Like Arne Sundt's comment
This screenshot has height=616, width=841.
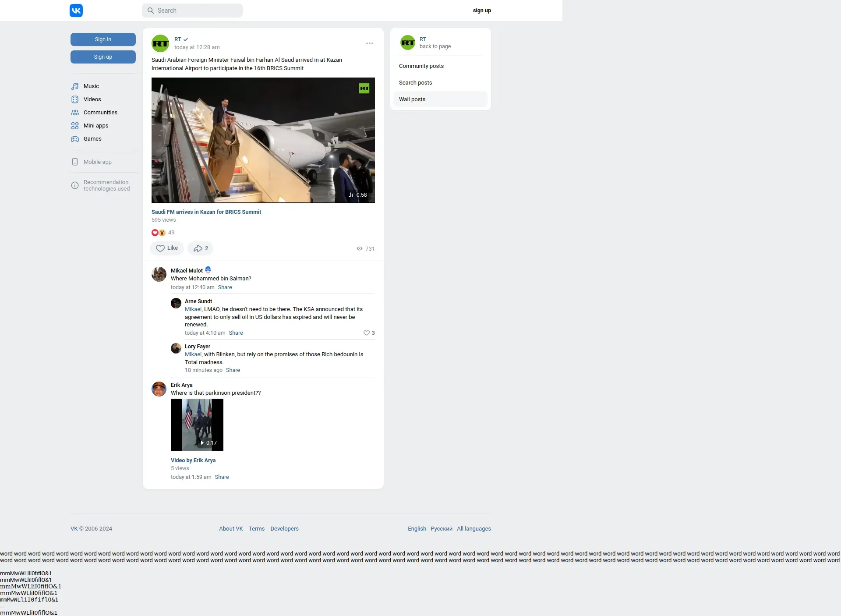click(367, 333)
